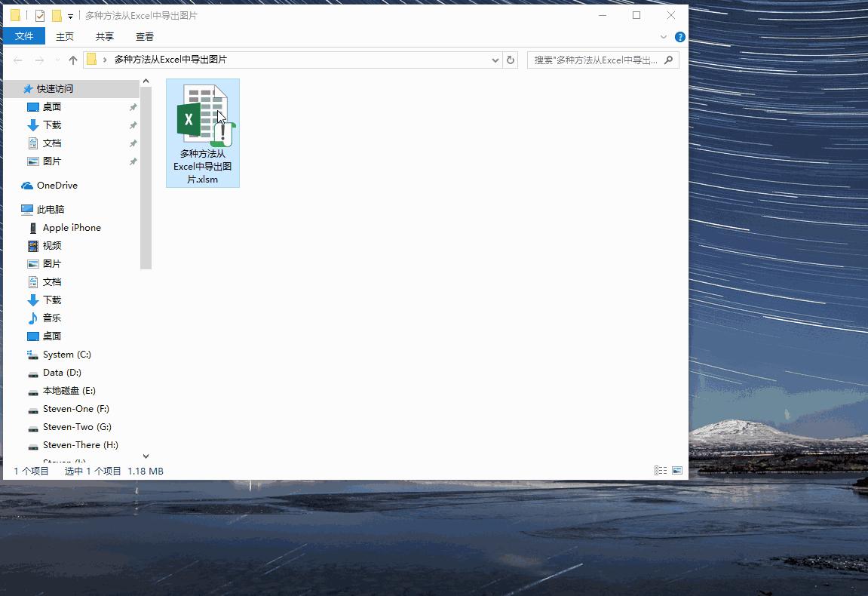Click the quick access new folder icon
The width and height of the screenshot is (868, 596).
click(57, 16)
